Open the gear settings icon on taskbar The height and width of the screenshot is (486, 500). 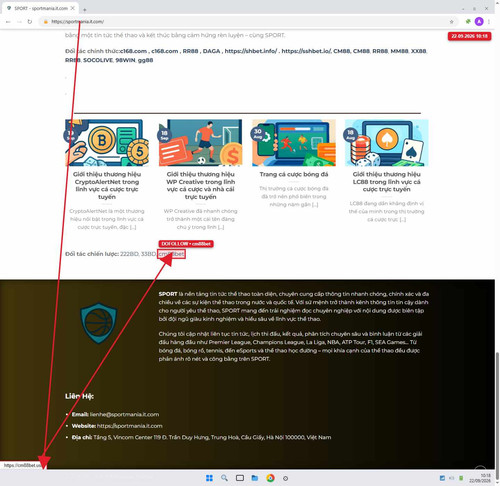285,478
